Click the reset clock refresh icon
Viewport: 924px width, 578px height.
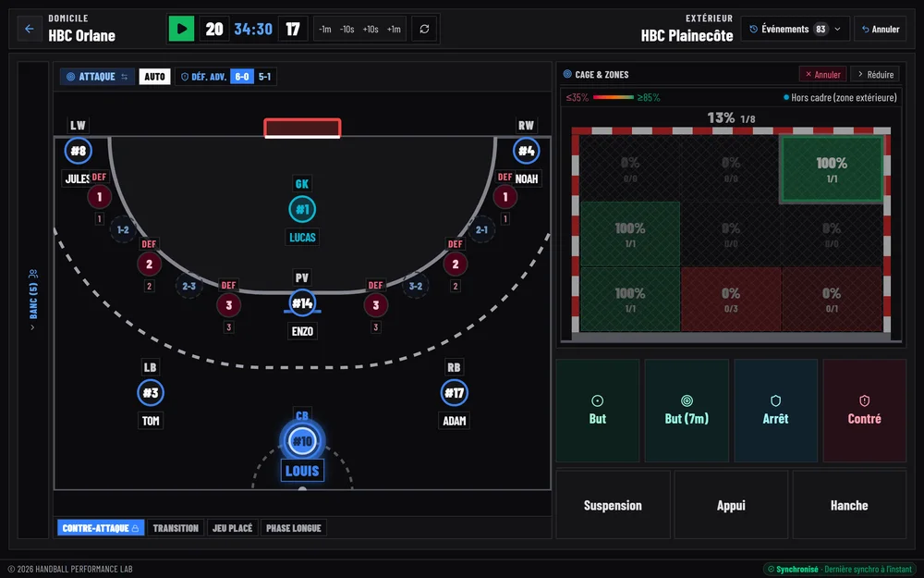(x=424, y=29)
